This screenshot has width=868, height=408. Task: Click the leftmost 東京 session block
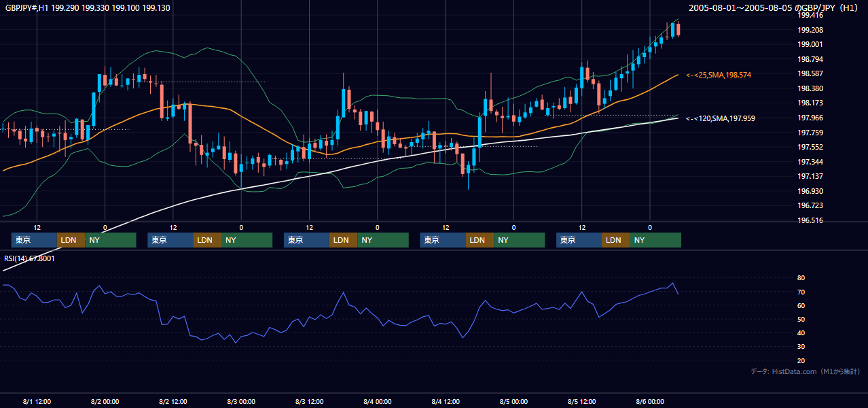(34, 240)
